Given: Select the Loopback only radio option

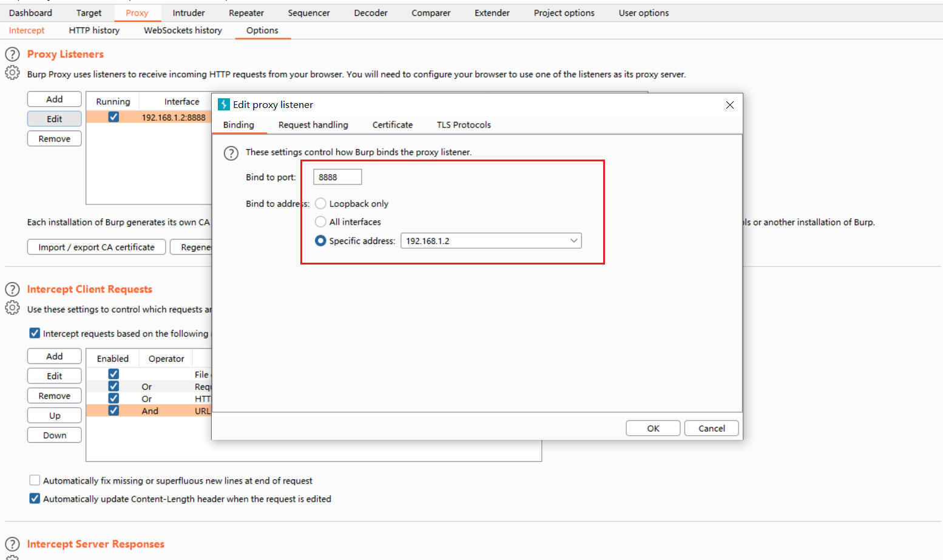Looking at the screenshot, I should click(320, 204).
